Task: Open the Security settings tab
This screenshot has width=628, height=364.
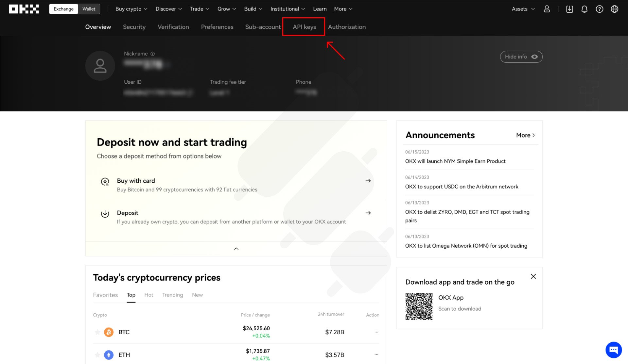Action: point(133,27)
